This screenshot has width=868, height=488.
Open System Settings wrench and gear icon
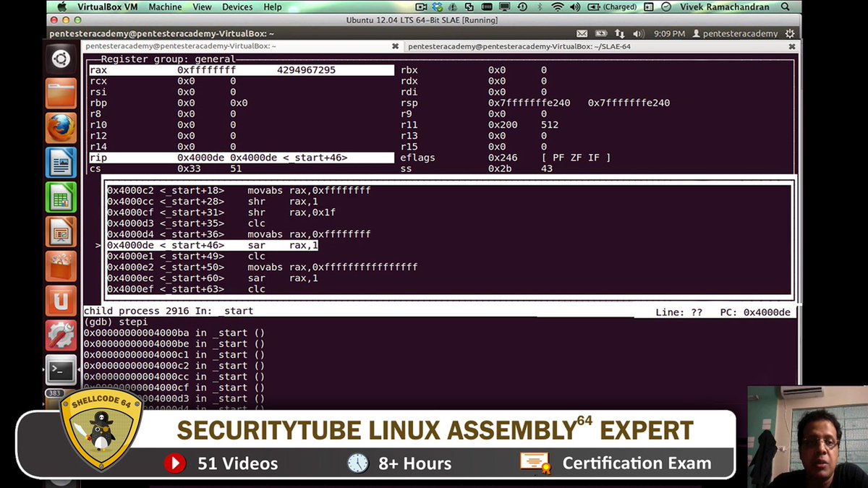pos(61,335)
